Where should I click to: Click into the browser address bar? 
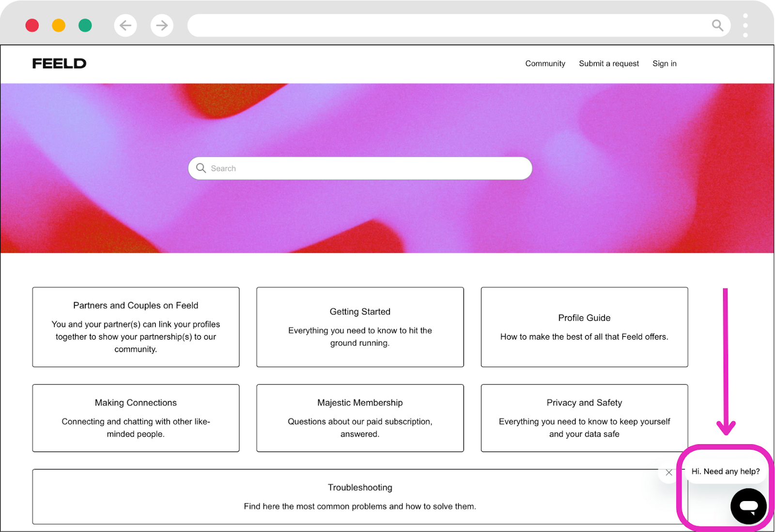click(x=459, y=25)
